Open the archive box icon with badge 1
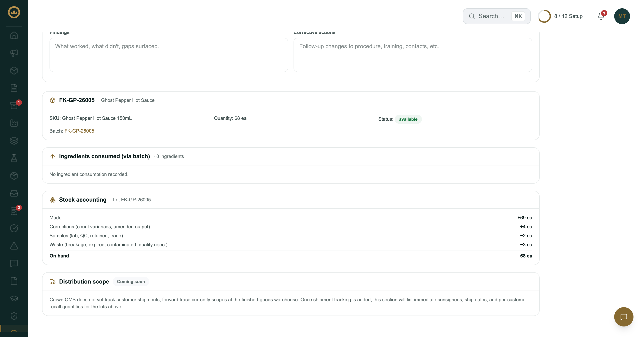The width and height of the screenshot is (644, 337). point(14,105)
